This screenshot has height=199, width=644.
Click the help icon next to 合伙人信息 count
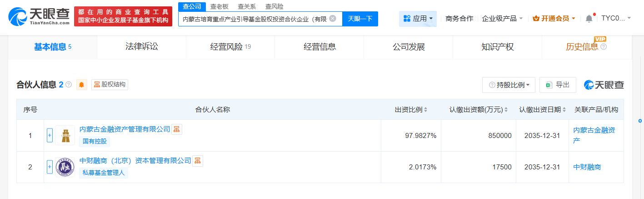69,85
